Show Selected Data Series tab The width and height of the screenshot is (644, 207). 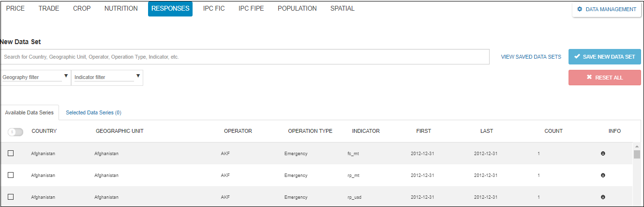pos(93,112)
